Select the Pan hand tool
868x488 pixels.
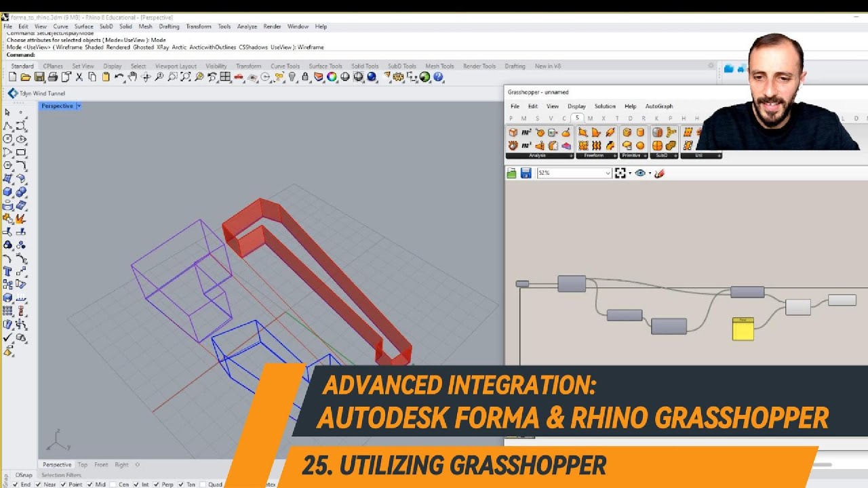132,77
